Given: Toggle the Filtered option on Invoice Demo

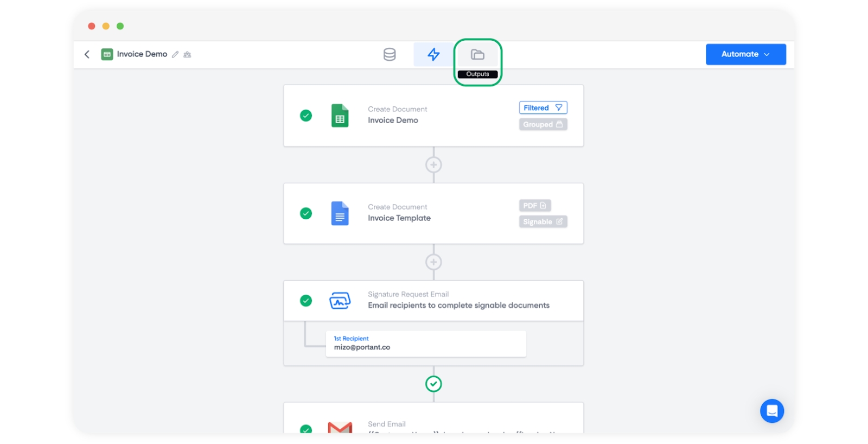Looking at the screenshot, I should point(542,107).
